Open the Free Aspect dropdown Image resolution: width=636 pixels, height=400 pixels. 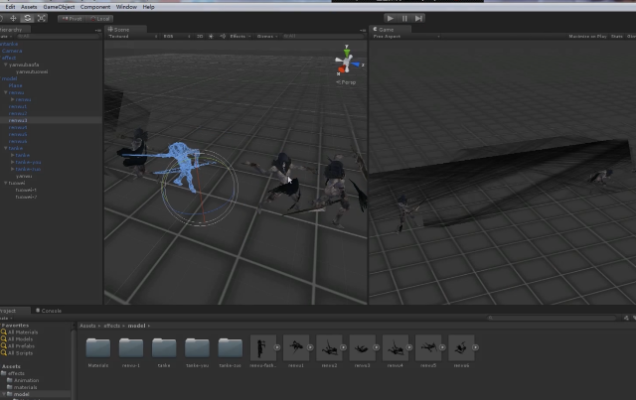click(388, 36)
